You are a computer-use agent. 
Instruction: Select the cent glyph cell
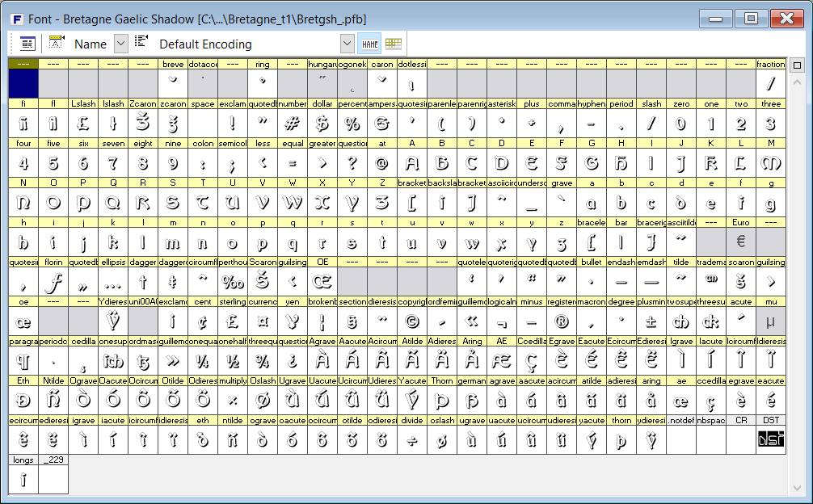click(202, 321)
